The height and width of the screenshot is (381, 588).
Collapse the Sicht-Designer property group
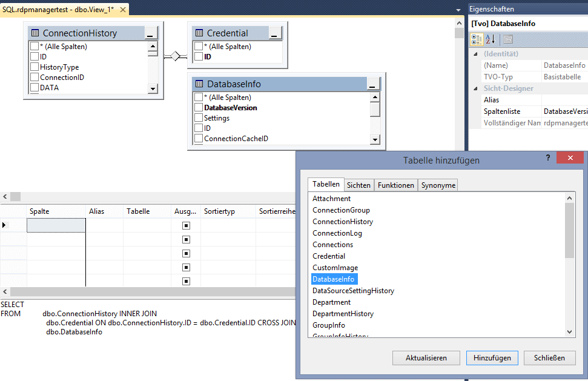pos(475,88)
